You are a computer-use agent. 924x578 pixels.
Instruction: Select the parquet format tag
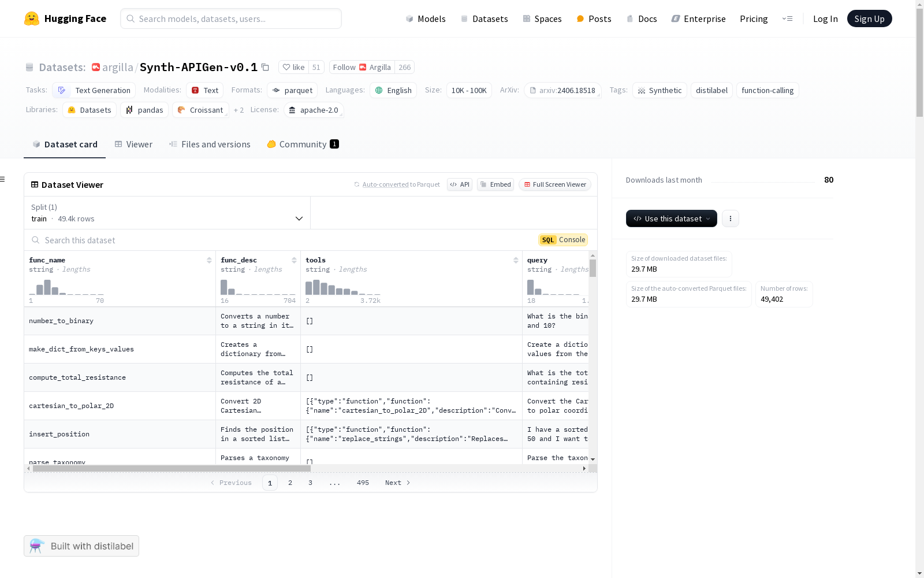(x=292, y=90)
